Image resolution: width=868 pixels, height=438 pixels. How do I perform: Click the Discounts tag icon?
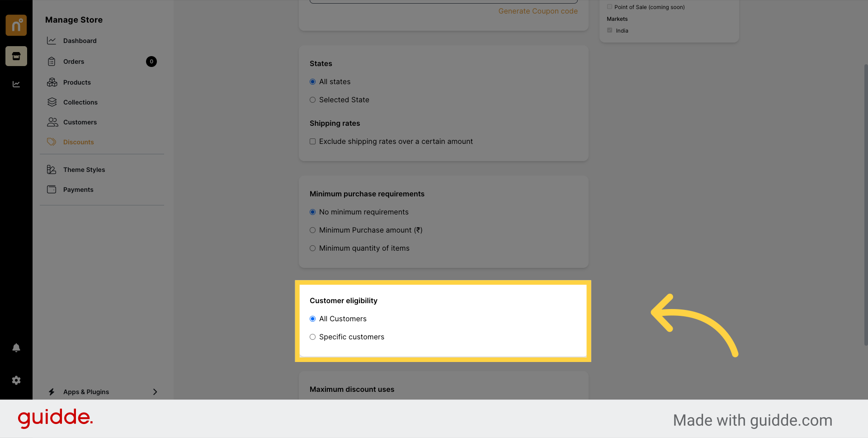(x=52, y=142)
